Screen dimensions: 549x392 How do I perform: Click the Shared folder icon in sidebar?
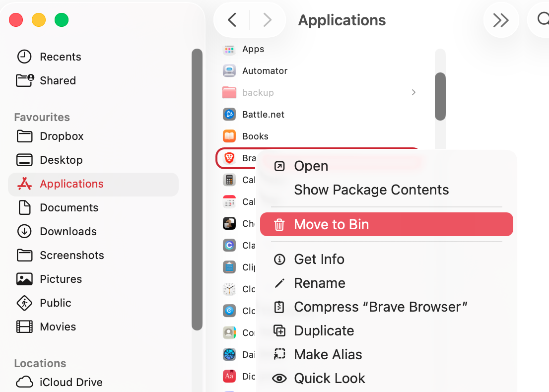25,80
